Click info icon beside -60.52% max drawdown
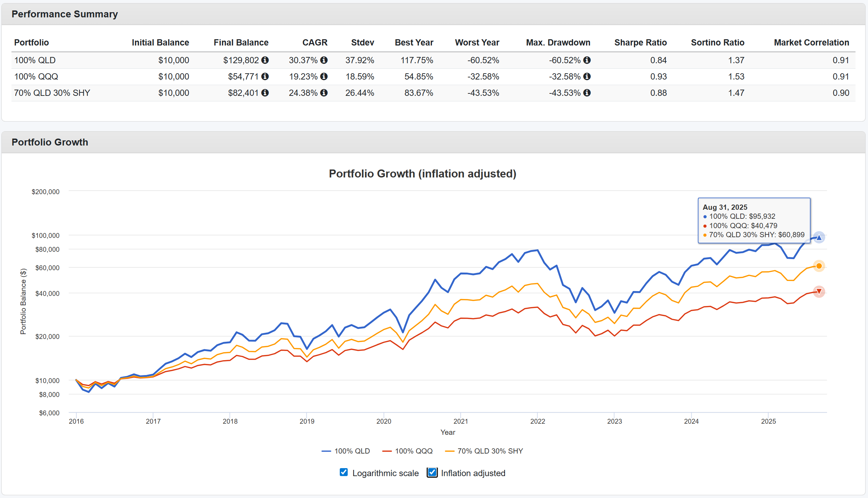Image resolution: width=868 pixels, height=498 pixels. [587, 60]
